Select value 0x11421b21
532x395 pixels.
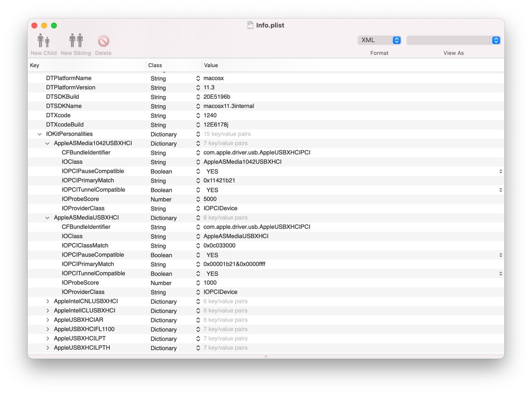219,181
